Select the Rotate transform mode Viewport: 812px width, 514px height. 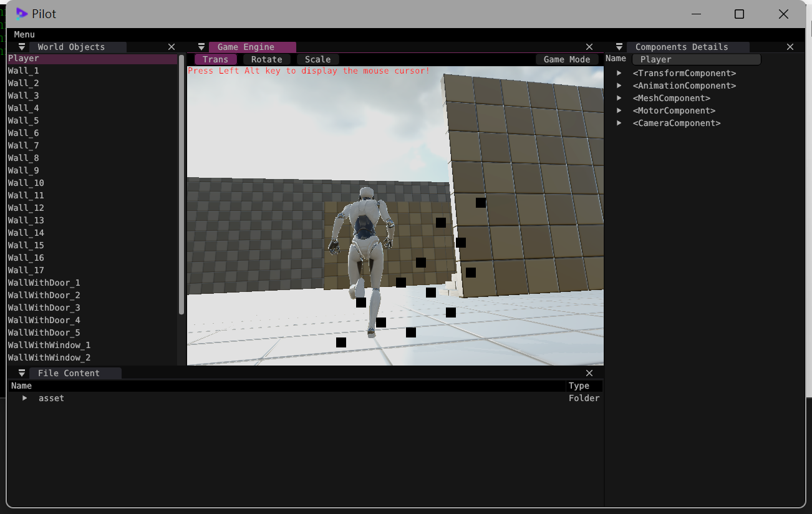(266, 59)
